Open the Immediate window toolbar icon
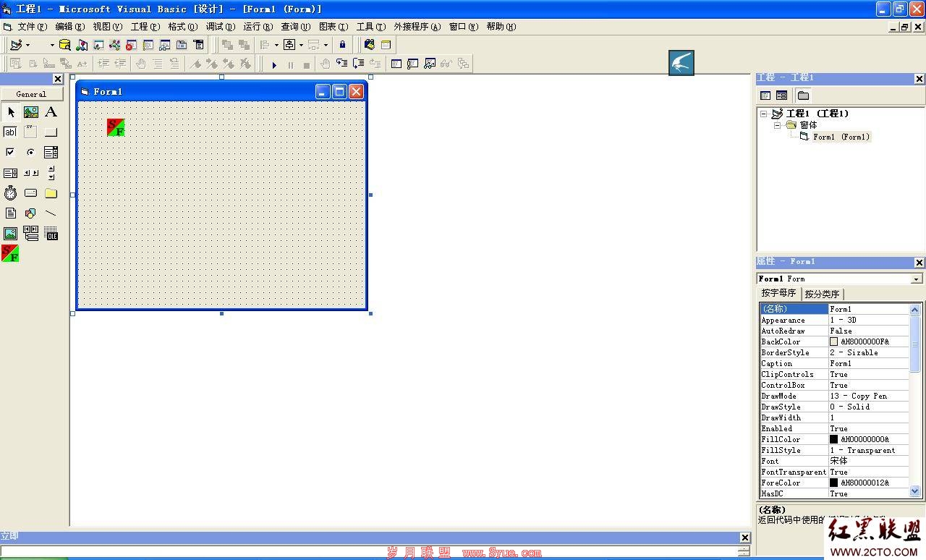The width and height of the screenshot is (926, 560). [x=412, y=64]
